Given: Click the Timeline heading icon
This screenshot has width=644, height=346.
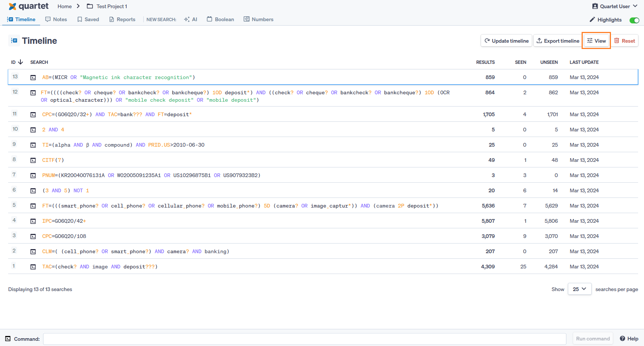Looking at the screenshot, I should point(14,41).
